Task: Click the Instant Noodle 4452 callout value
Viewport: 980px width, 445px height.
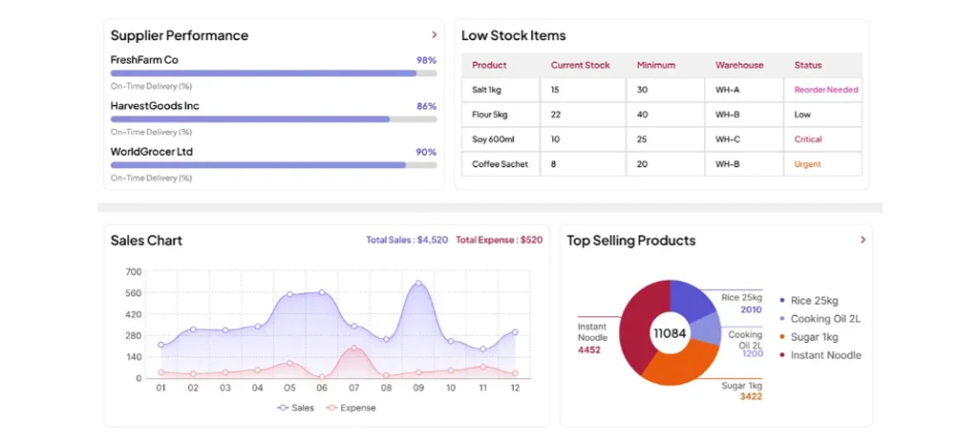Action: tap(588, 350)
